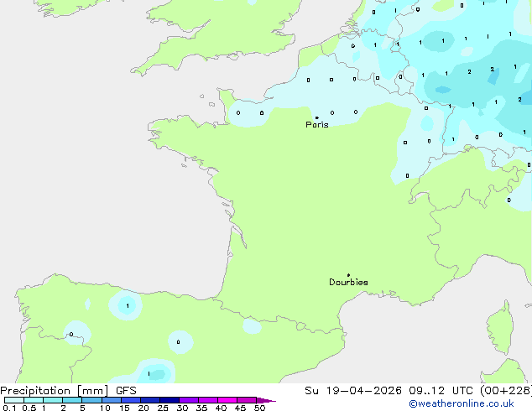
Task: Click the 'Su 19-04-2026' date text
Action: tap(353, 391)
